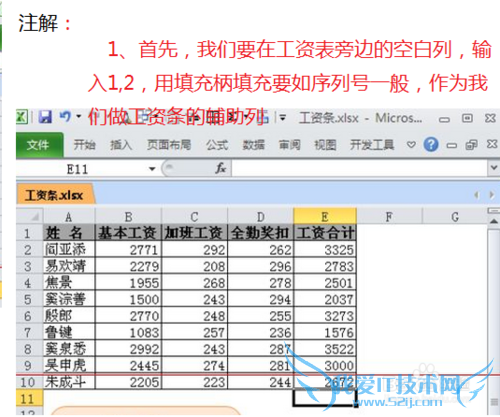Undo the last action with the undo arrow
Screen dimensions: 500x417
point(65,117)
